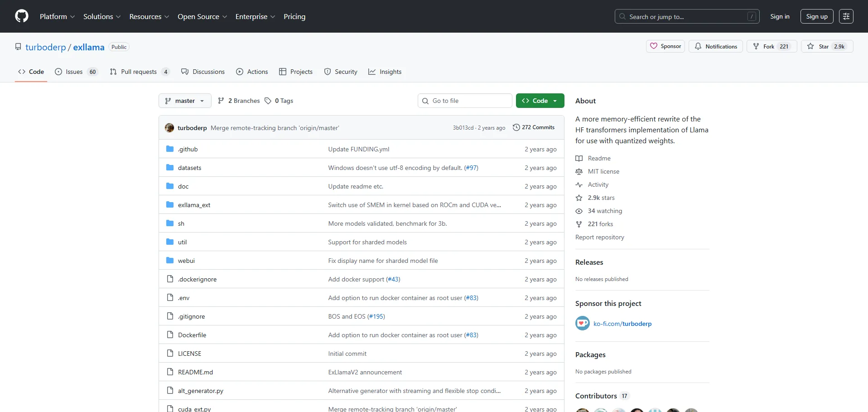Viewport: 868px width, 412px height.
Task: Toggle Notifications for this repository
Action: (x=715, y=46)
